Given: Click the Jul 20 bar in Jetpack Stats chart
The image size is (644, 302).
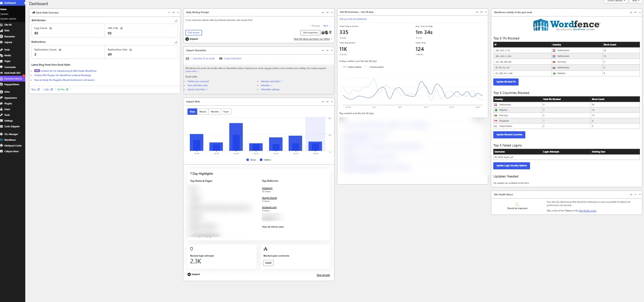Looking at the screenshot, I should [236, 137].
